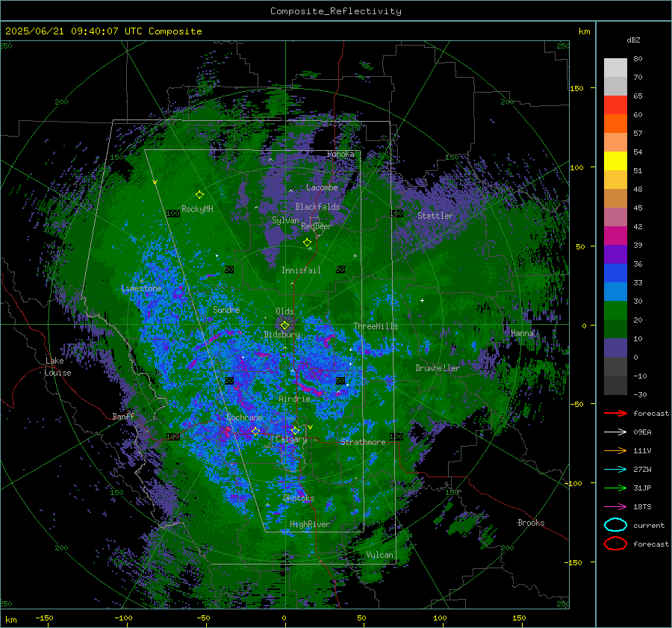The width and height of the screenshot is (672, 628).
Task: Click the Lacombe city label
Action: point(322,187)
